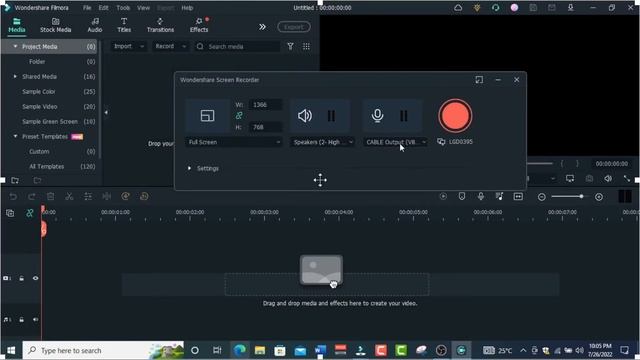Mute the audio track speaker icon

36,320
